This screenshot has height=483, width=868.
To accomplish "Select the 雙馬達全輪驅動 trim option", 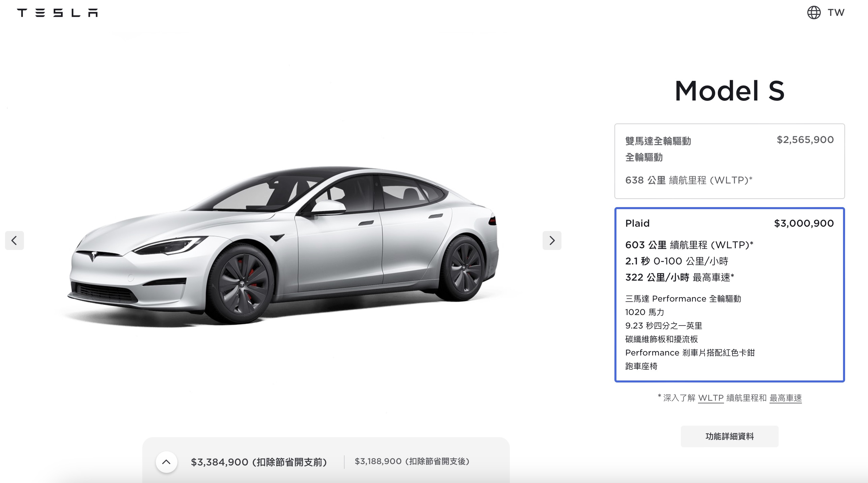I will (x=729, y=161).
